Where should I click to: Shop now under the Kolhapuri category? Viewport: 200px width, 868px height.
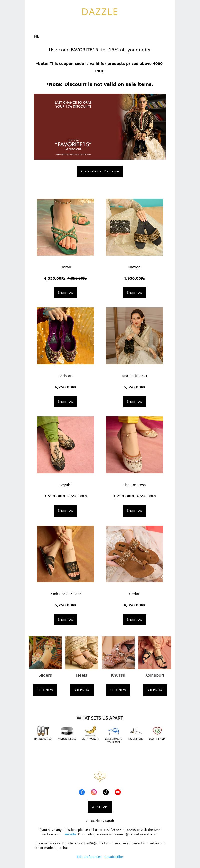tap(155, 690)
